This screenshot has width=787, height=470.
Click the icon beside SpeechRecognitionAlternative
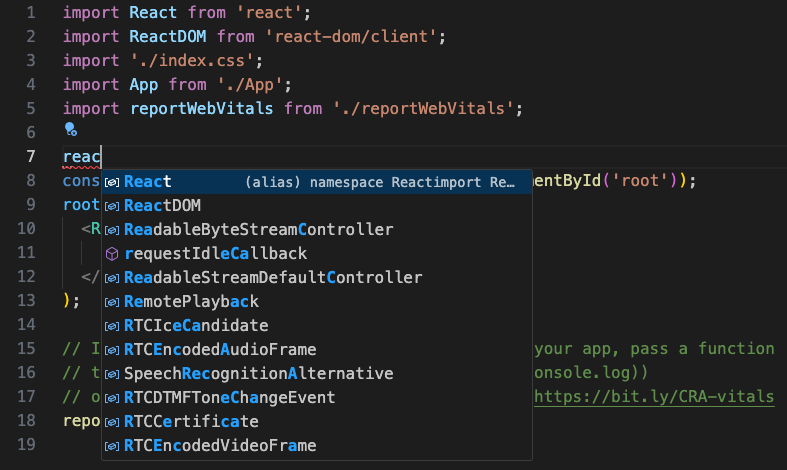coord(112,374)
